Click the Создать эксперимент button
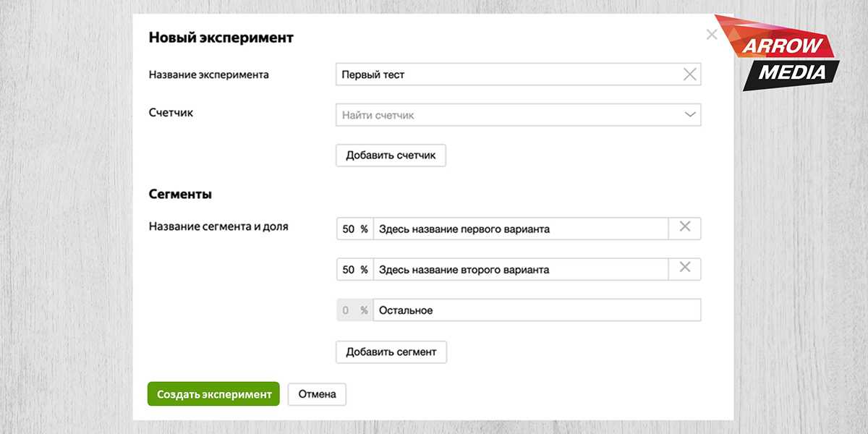Image resolution: width=868 pixels, height=434 pixels. [213, 394]
